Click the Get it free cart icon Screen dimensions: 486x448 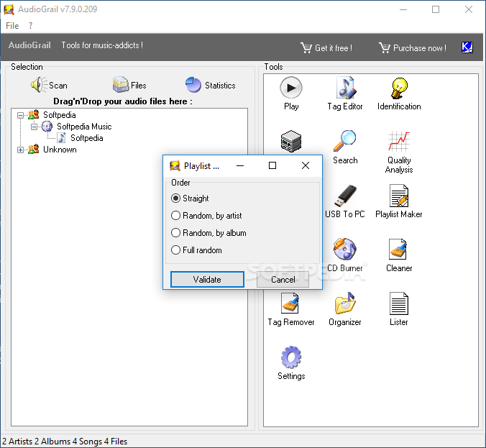[x=306, y=47]
